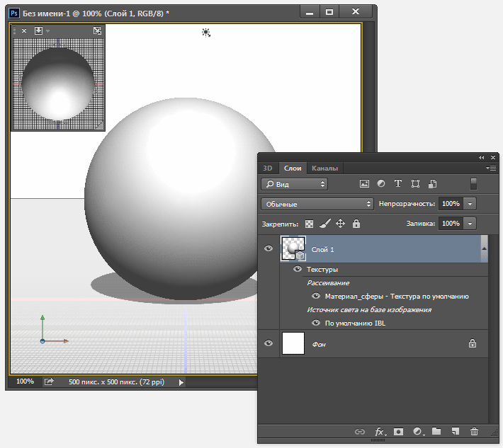Click the pixel layer filter icon

pos(365,183)
